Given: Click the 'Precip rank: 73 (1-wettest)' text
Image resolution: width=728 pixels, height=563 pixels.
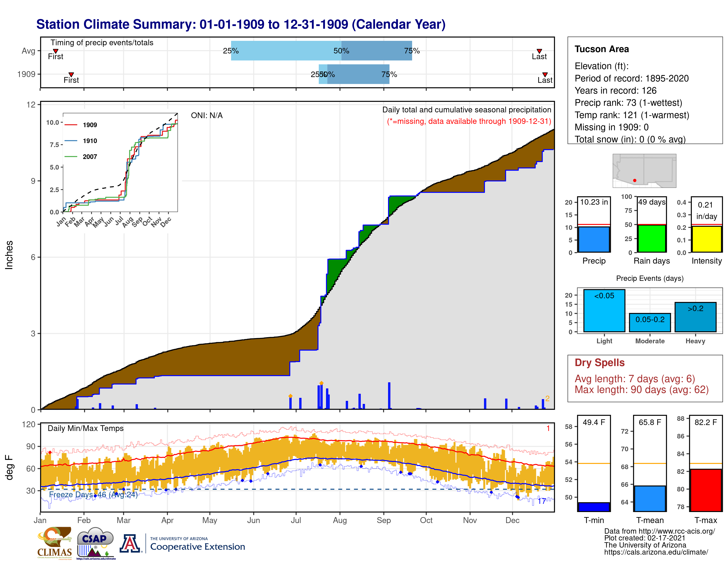Looking at the screenshot, I should tap(628, 103).
